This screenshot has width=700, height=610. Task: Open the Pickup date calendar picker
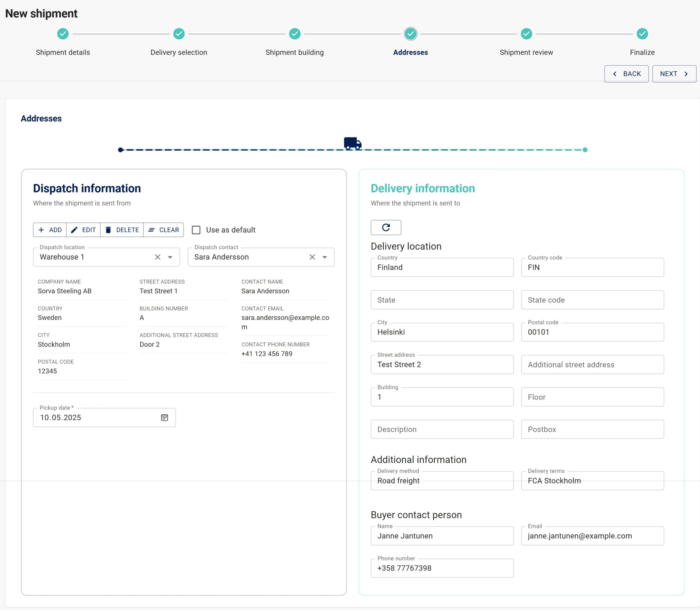[x=164, y=418]
